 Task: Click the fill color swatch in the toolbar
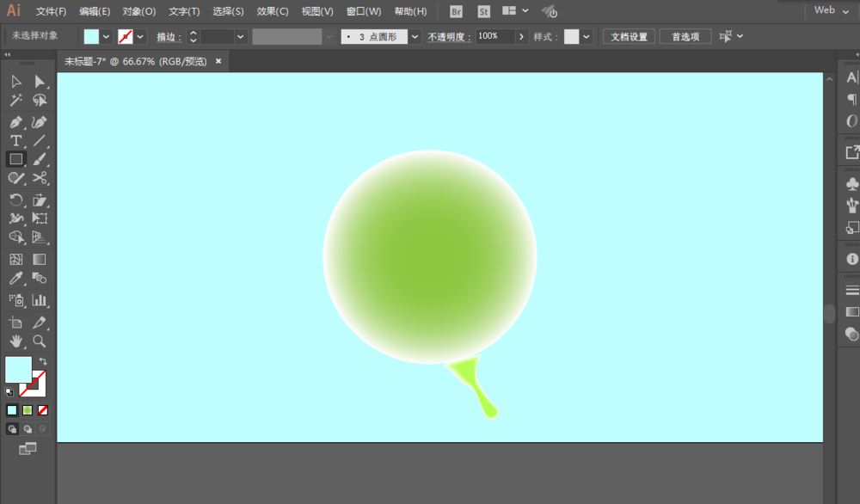[x=19, y=370]
